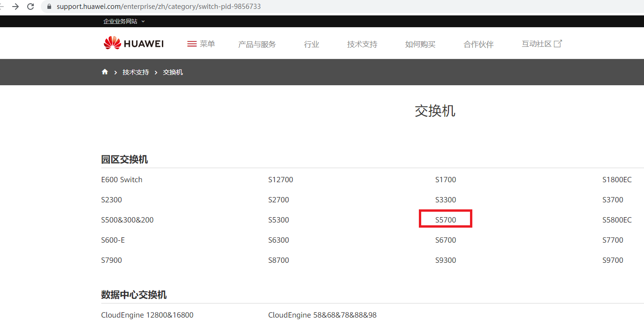Click the browser forward arrow
Viewport: 644px width, 326px height.
15,7
